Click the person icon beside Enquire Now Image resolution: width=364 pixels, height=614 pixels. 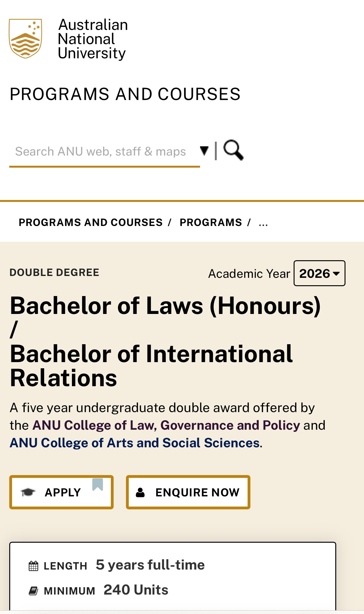(140, 492)
